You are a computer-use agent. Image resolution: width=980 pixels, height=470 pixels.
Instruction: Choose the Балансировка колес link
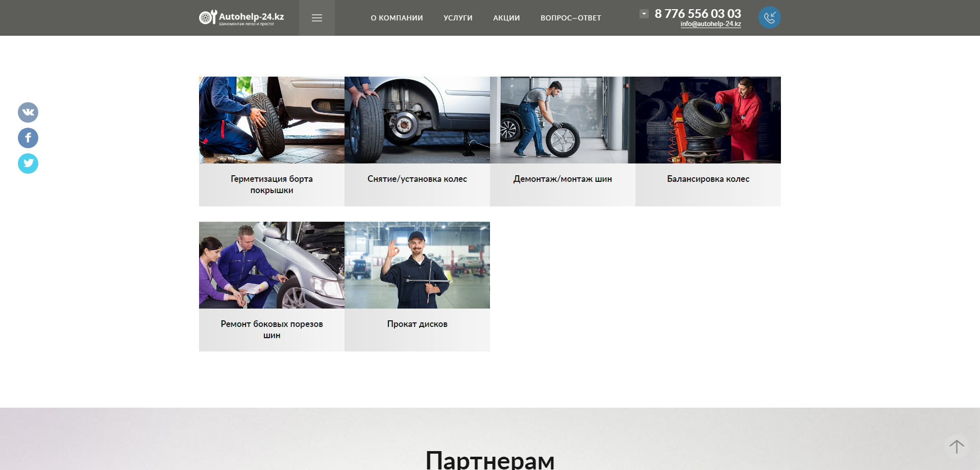click(708, 179)
